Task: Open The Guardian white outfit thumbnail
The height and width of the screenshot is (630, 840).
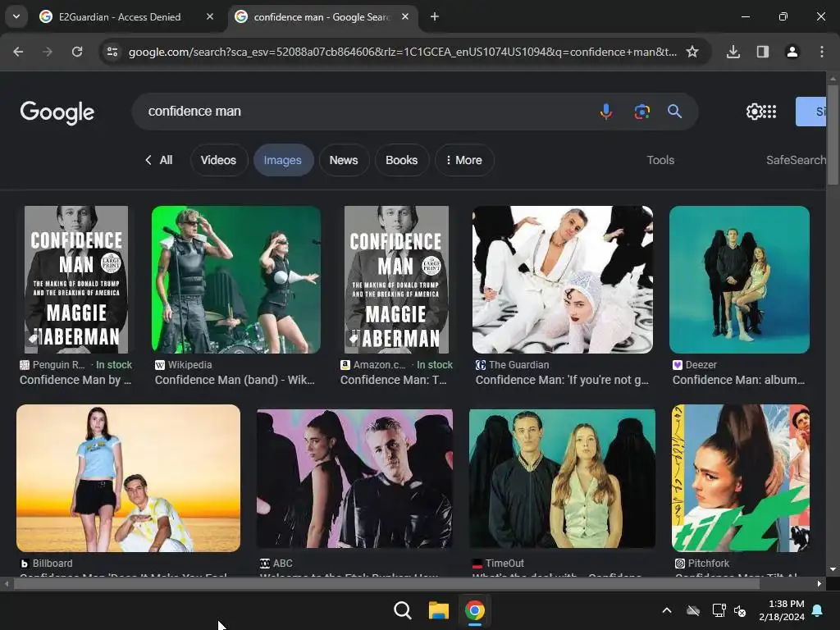Action: [x=563, y=280]
